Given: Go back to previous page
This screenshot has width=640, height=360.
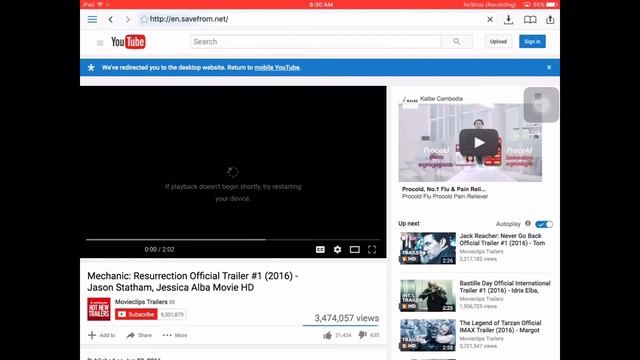Looking at the screenshot, I should (x=111, y=19).
